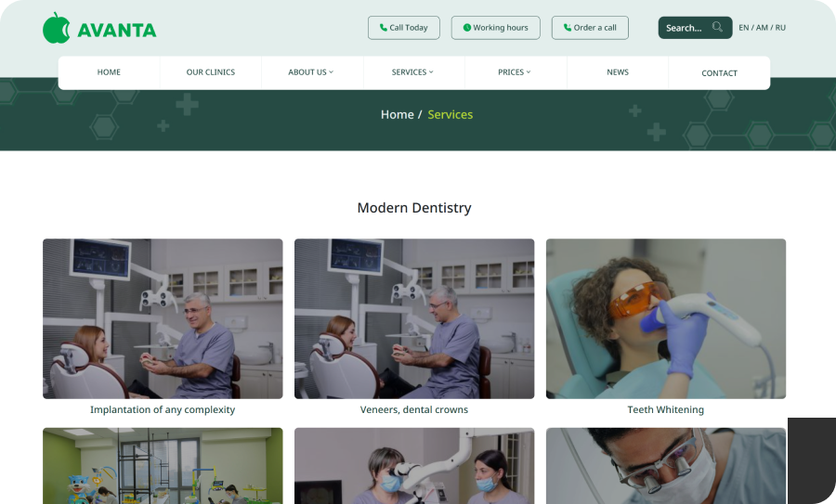Click the Order a call button

click(590, 28)
